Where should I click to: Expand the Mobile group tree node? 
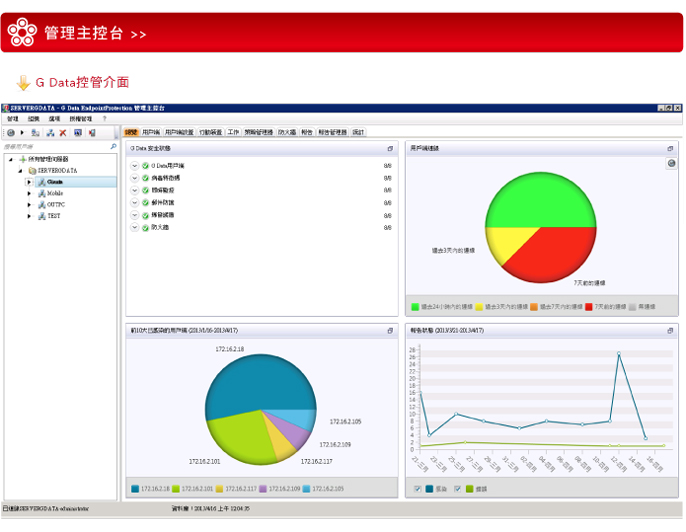pos(29,193)
